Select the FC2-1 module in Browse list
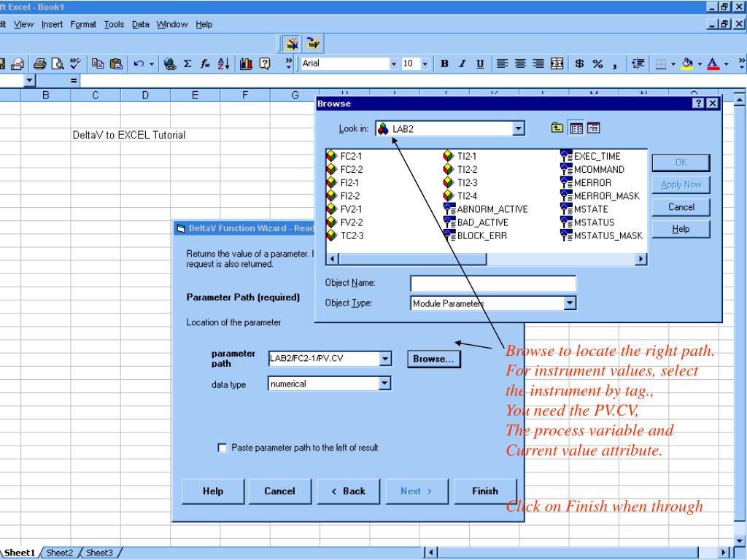The width and height of the screenshot is (747, 560). [x=345, y=156]
